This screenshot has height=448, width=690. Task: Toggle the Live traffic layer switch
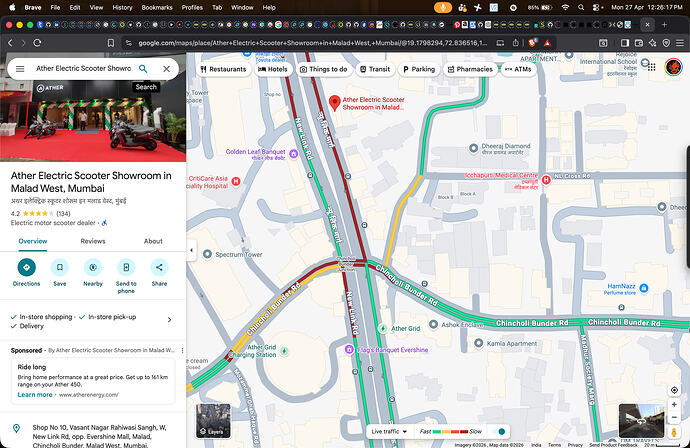point(499,431)
